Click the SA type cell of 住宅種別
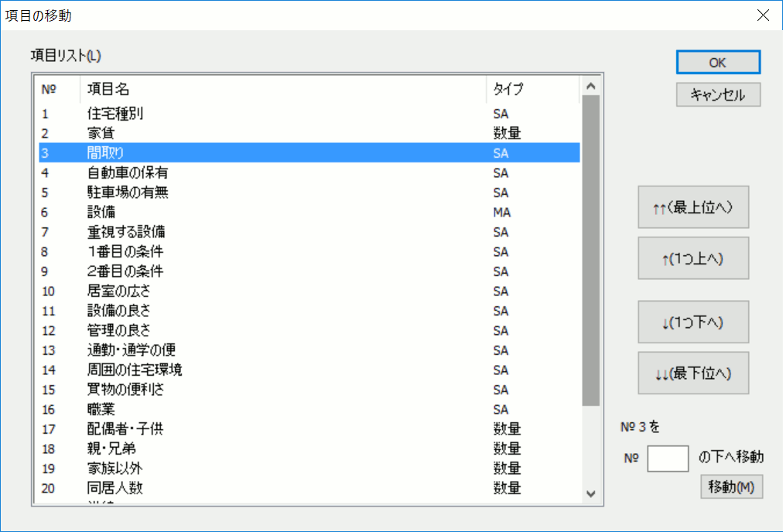Image resolution: width=783 pixels, height=532 pixels. [501, 114]
